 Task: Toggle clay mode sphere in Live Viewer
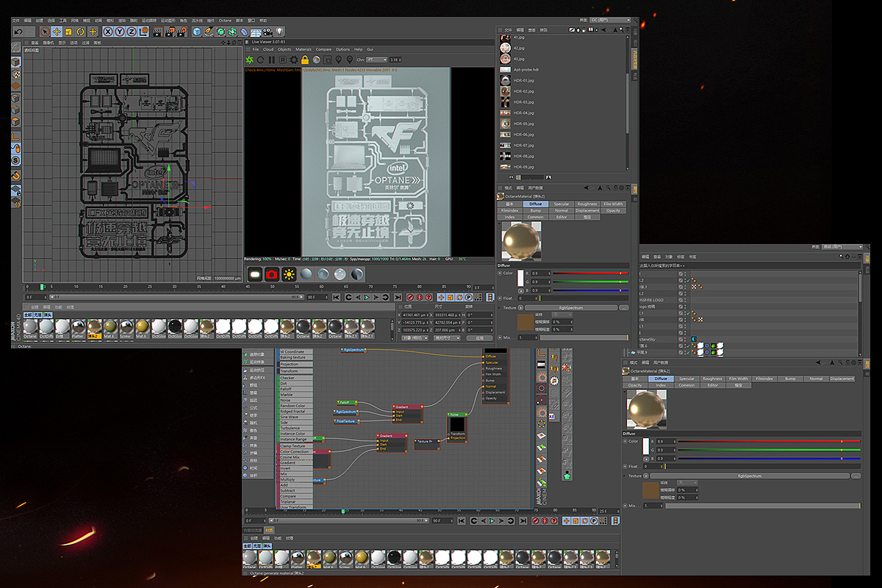[x=316, y=60]
